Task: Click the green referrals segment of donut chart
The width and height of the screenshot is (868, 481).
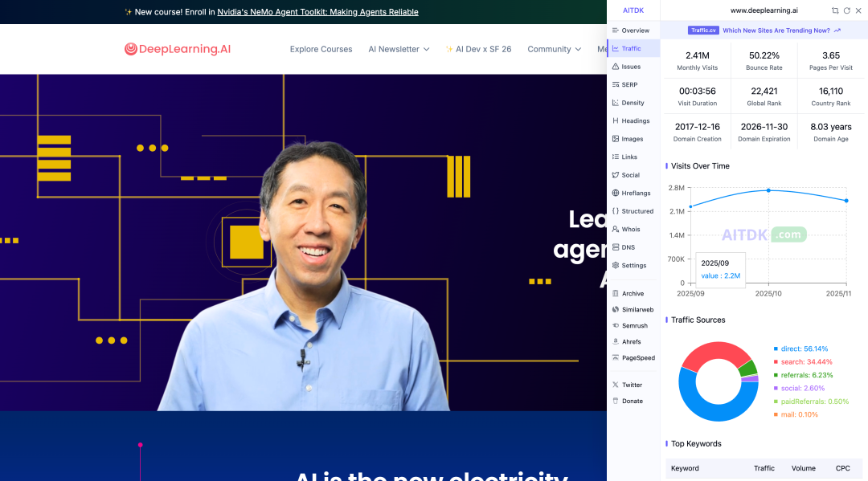Action: (x=748, y=369)
